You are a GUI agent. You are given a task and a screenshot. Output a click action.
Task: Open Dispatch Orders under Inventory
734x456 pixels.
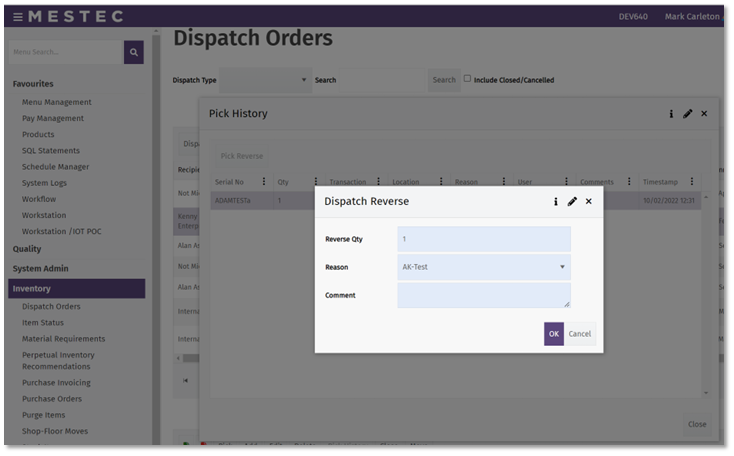[51, 307]
